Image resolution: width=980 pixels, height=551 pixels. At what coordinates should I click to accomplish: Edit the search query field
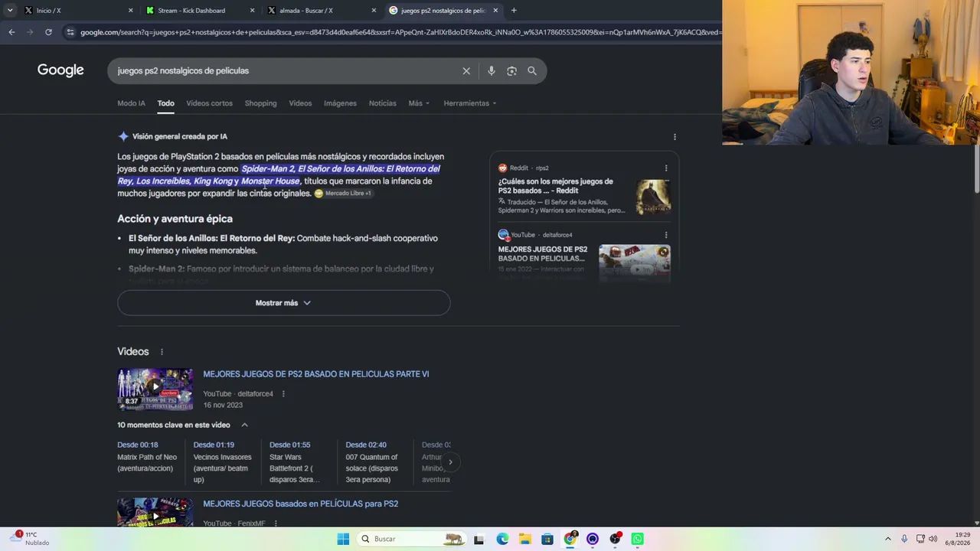283,70
